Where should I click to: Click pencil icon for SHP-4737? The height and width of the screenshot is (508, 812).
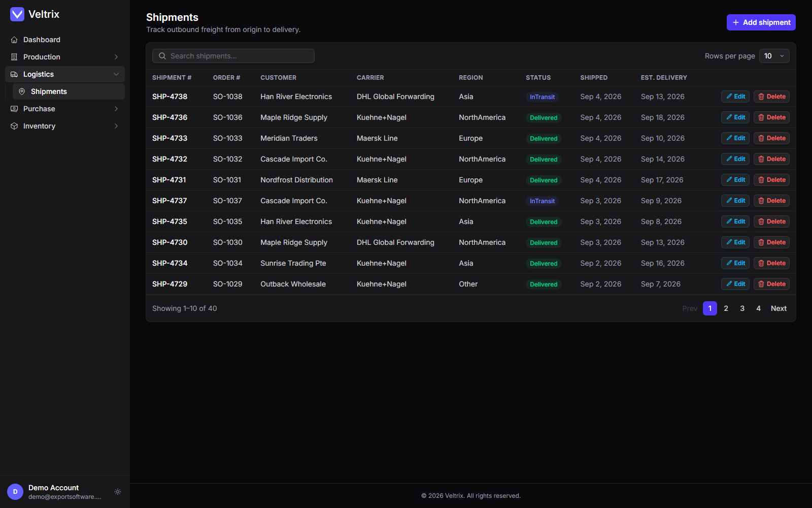[x=729, y=201]
